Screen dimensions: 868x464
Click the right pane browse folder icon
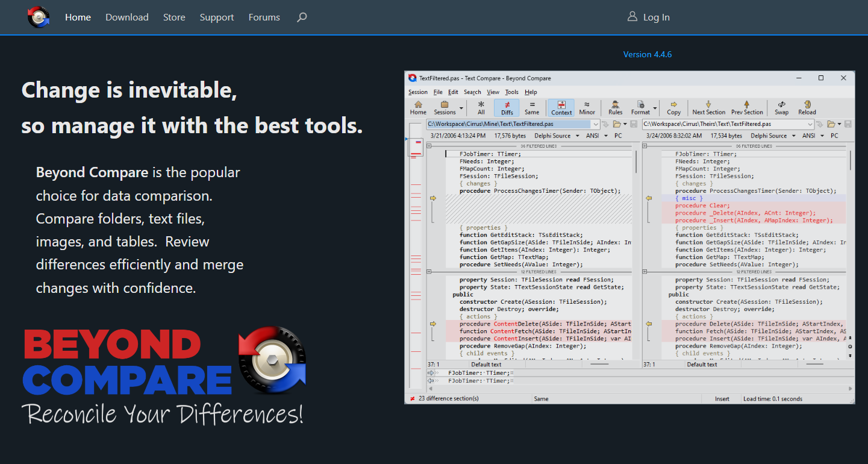(x=831, y=124)
